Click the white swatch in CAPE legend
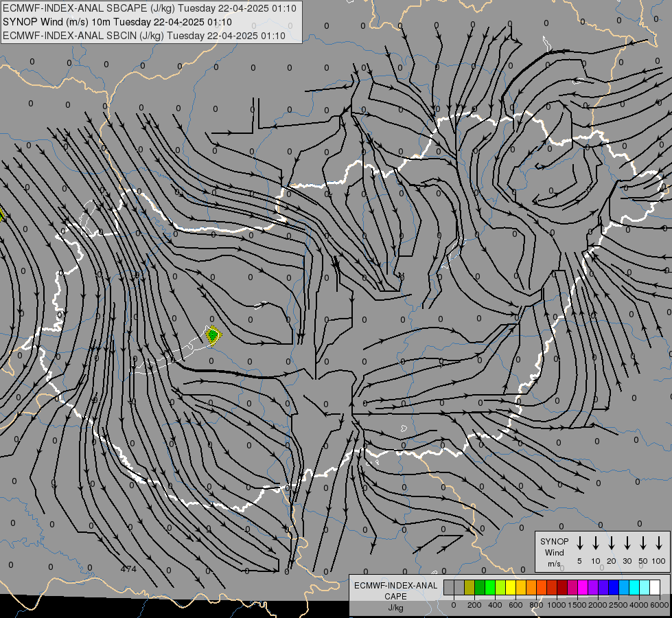This screenshot has width=672, height=618. click(x=654, y=587)
